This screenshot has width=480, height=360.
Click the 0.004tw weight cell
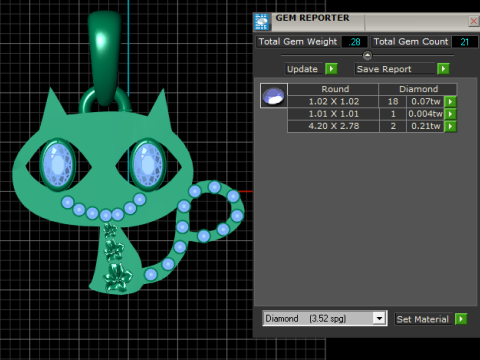[426, 114]
